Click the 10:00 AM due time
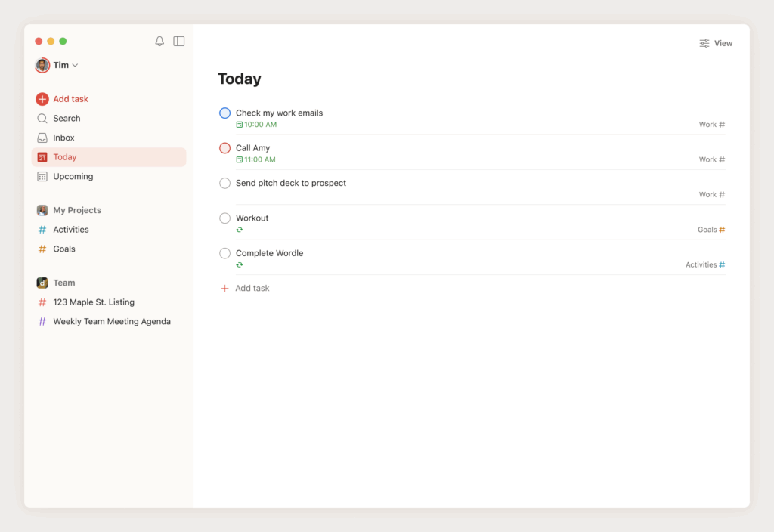Screen dimensions: 774x532 pos(261,125)
